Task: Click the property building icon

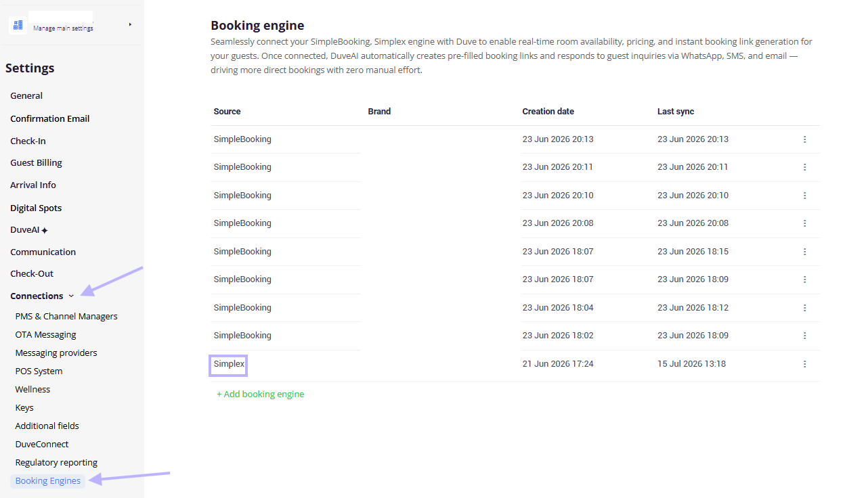Action: 18,25
